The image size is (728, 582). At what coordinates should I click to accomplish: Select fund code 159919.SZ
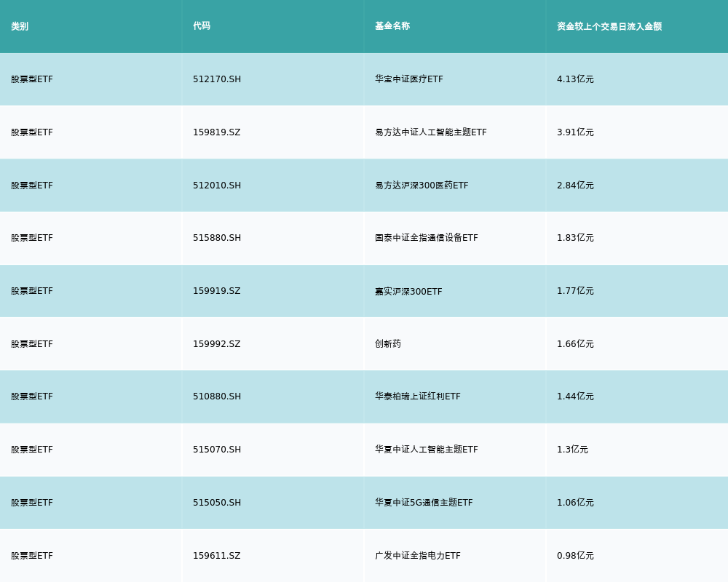pyautogui.click(x=216, y=291)
